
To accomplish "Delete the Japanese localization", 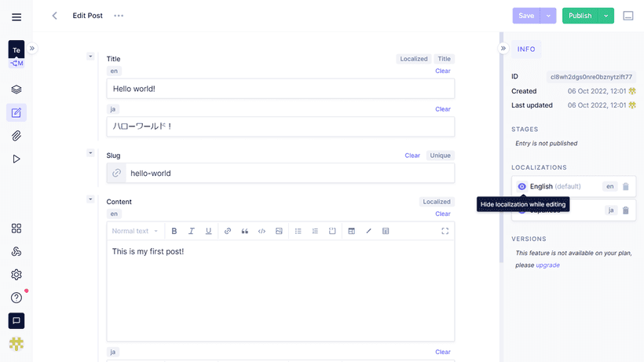I will click(625, 210).
